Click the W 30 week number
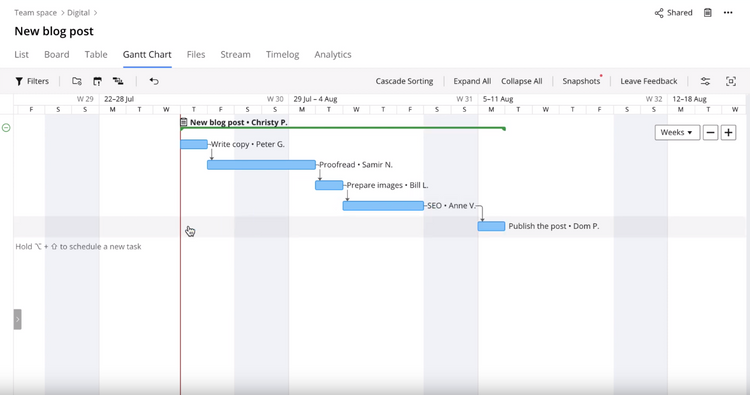The width and height of the screenshot is (750, 395). [x=275, y=99]
